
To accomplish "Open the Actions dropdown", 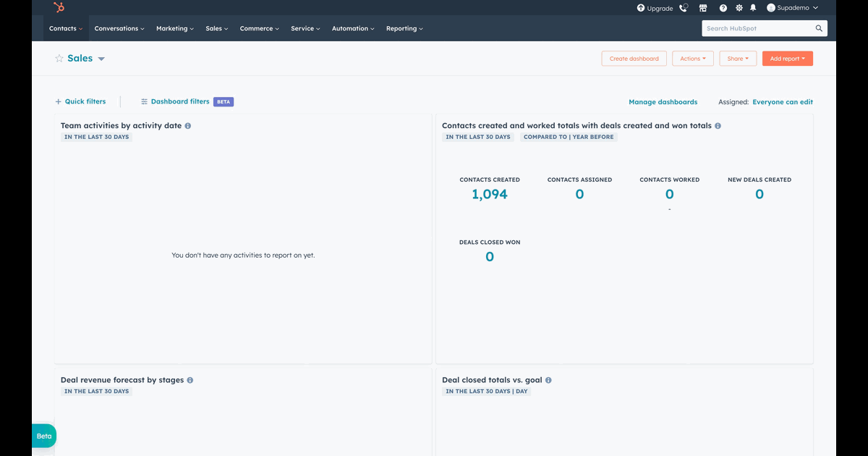I will pos(693,59).
